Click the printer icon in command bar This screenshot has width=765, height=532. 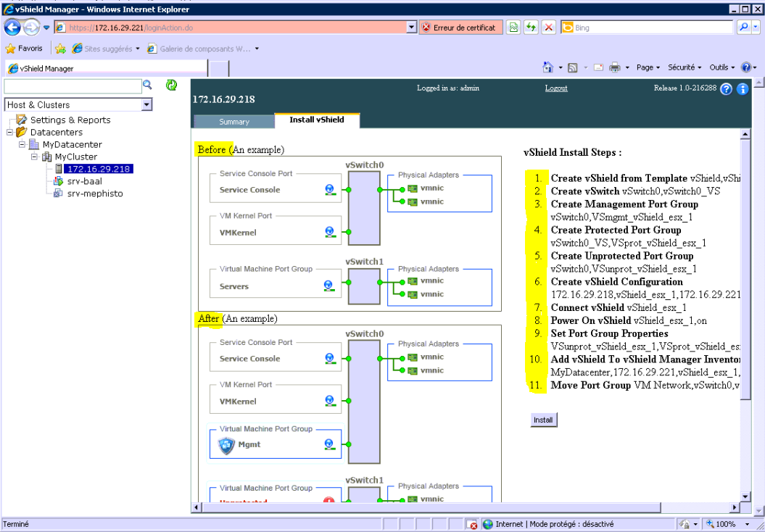[x=615, y=67]
